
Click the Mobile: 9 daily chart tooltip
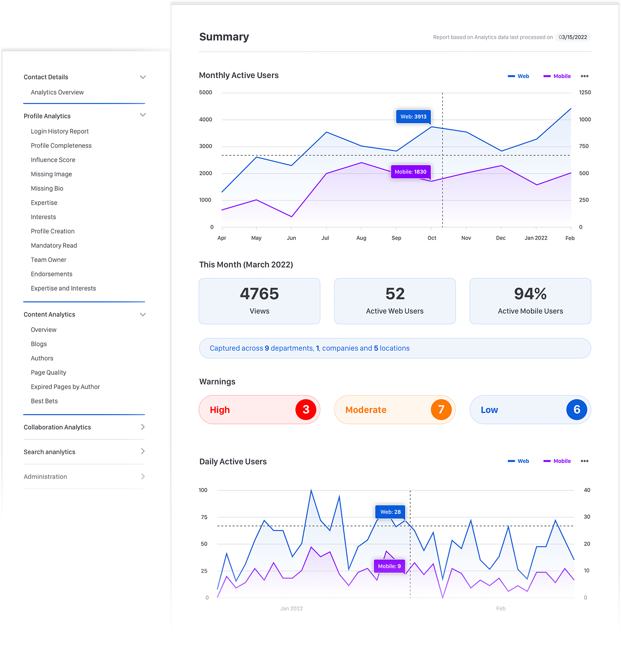(x=389, y=566)
